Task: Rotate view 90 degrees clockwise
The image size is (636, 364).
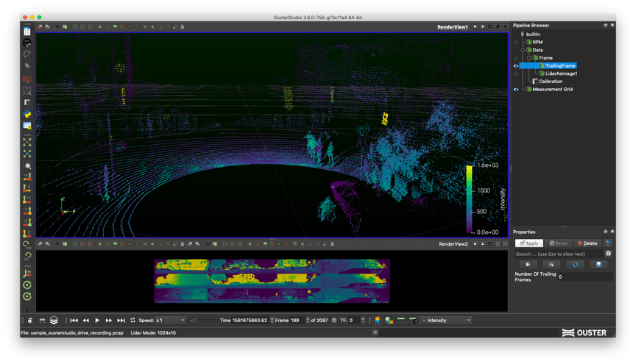Action: pyautogui.click(x=27, y=244)
